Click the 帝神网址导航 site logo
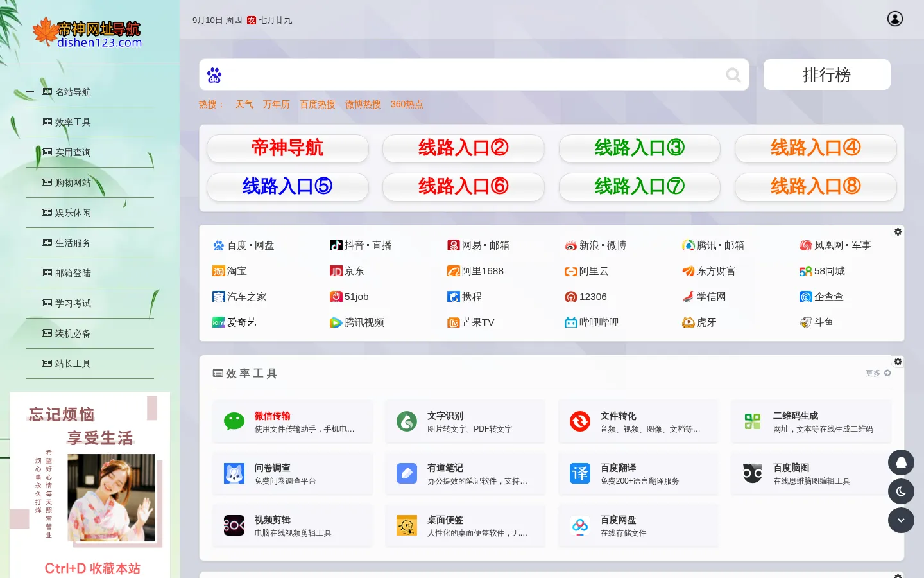Image resolution: width=924 pixels, height=578 pixels. pyautogui.click(x=87, y=34)
